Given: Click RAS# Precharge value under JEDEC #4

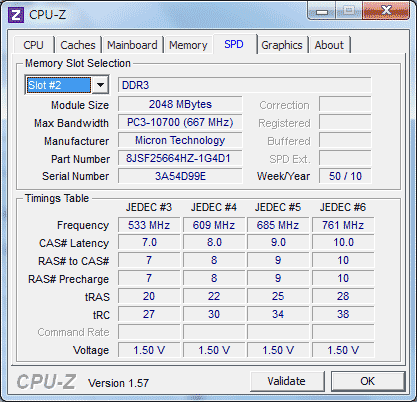Looking at the screenshot, I should (214, 278).
